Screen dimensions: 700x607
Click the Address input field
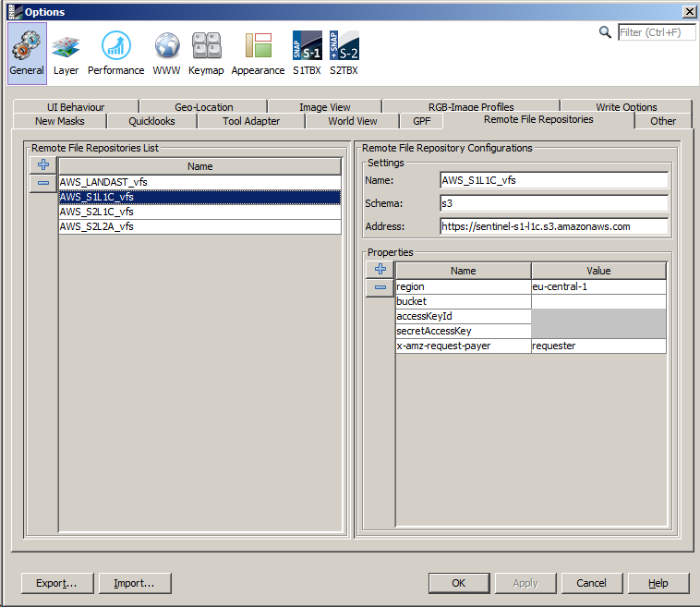coord(554,226)
